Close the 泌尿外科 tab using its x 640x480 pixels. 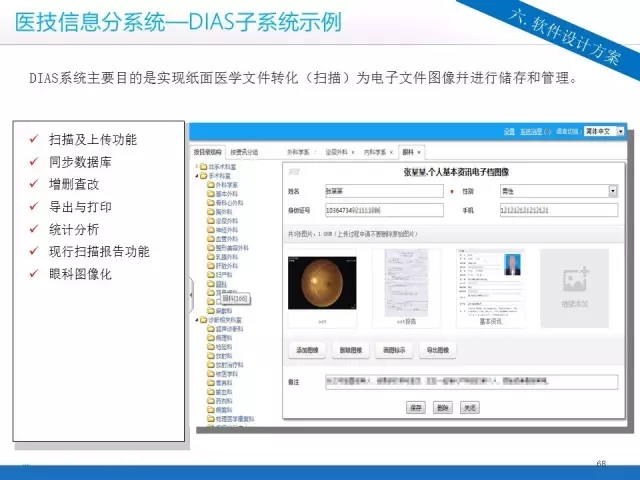352,151
